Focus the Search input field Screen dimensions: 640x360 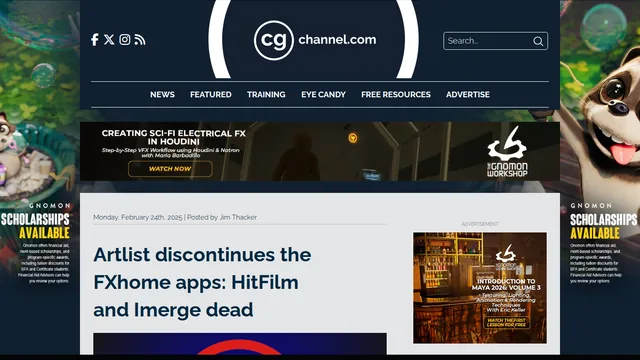point(496,41)
